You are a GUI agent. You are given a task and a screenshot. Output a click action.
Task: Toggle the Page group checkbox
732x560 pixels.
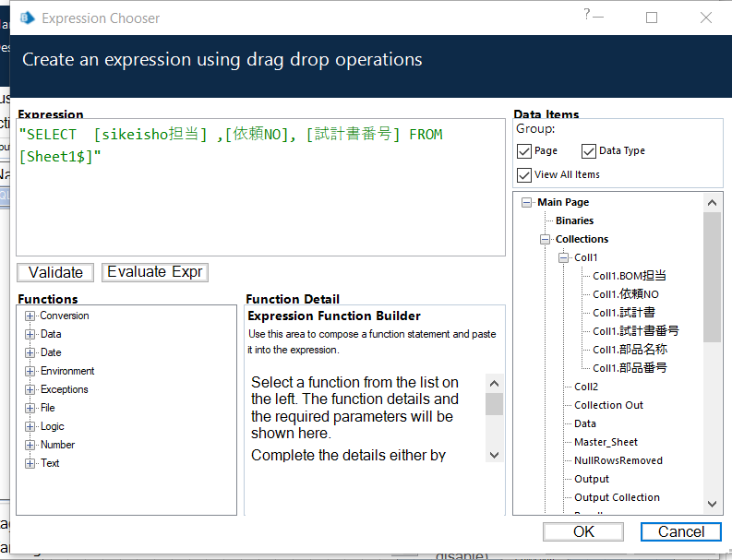coord(524,151)
